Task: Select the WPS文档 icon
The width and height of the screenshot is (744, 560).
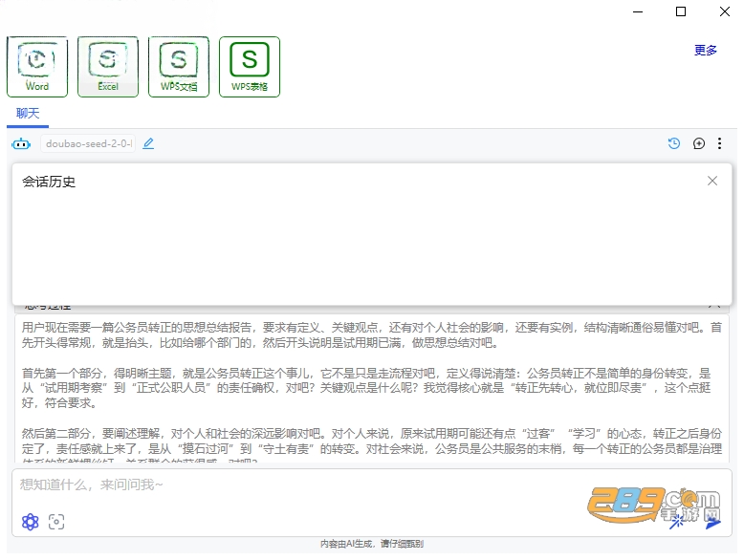Action: (x=179, y=67)
